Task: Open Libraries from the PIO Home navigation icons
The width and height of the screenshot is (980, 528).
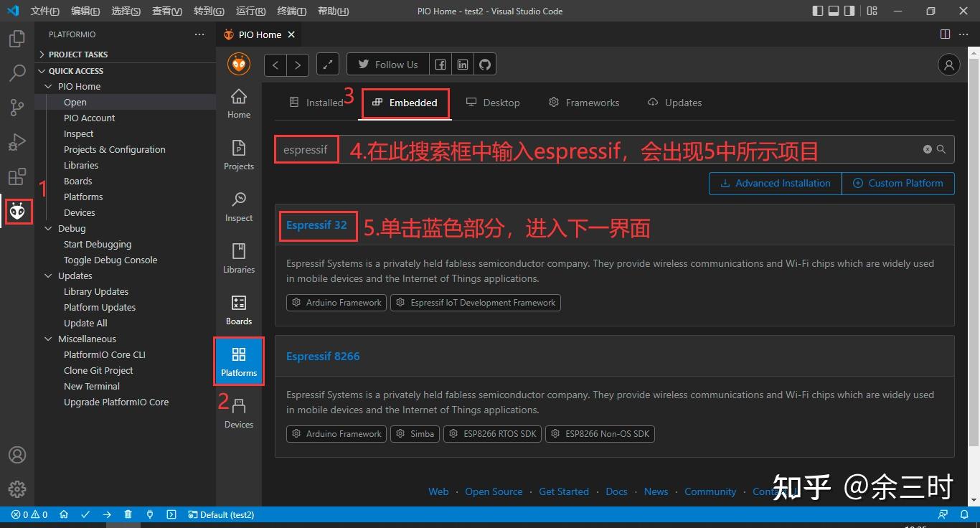Action: click(x=238, y=257)
